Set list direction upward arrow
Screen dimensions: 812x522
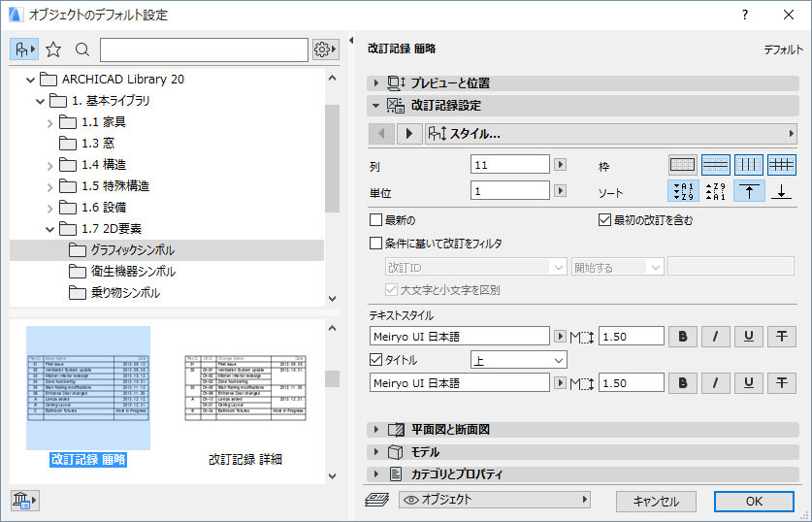coord(749,191)
